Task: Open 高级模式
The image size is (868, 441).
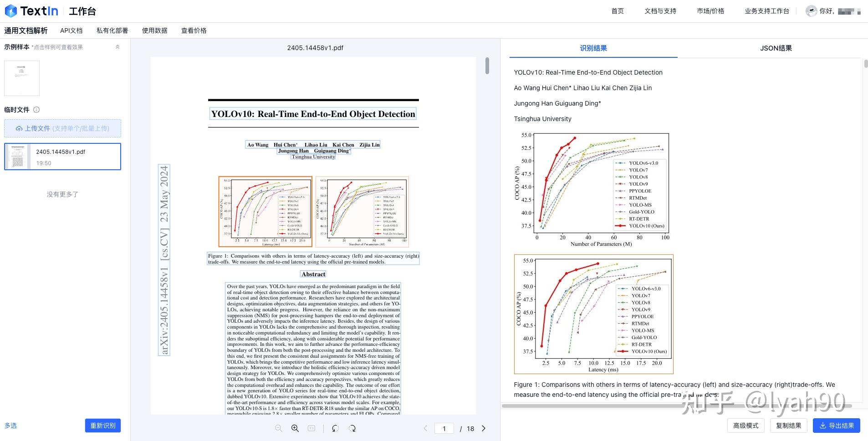Action: coord(746,426)
